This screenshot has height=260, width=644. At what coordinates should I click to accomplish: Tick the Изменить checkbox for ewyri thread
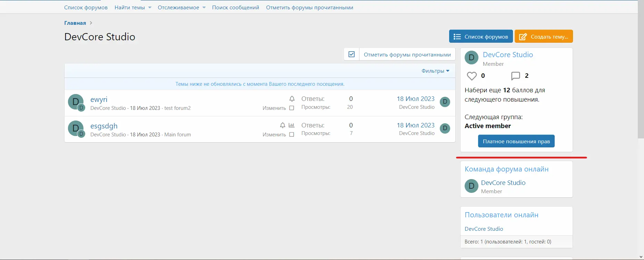(291, 108)
